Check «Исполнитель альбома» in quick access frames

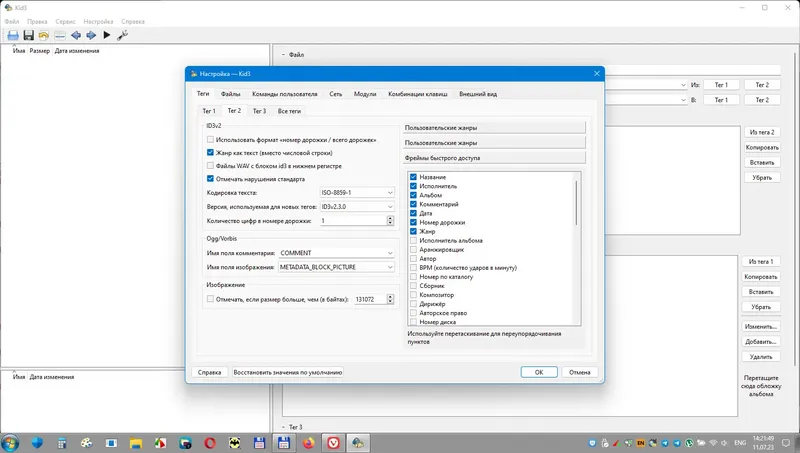click(x=413, y=240)
